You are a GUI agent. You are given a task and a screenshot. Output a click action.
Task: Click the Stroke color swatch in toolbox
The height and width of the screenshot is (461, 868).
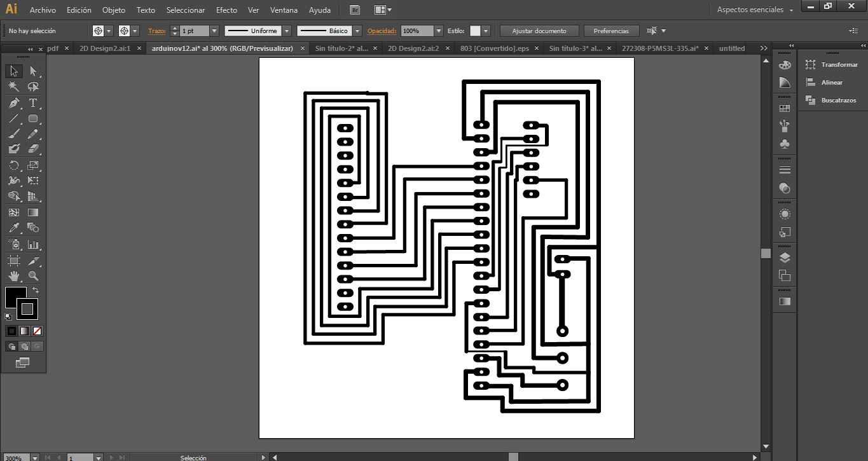[27, 309]
